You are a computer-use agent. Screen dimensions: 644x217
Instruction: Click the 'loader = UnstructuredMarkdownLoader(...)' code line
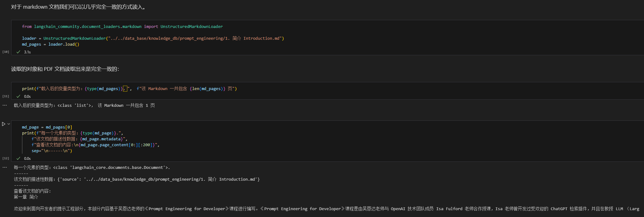(153, 38)
